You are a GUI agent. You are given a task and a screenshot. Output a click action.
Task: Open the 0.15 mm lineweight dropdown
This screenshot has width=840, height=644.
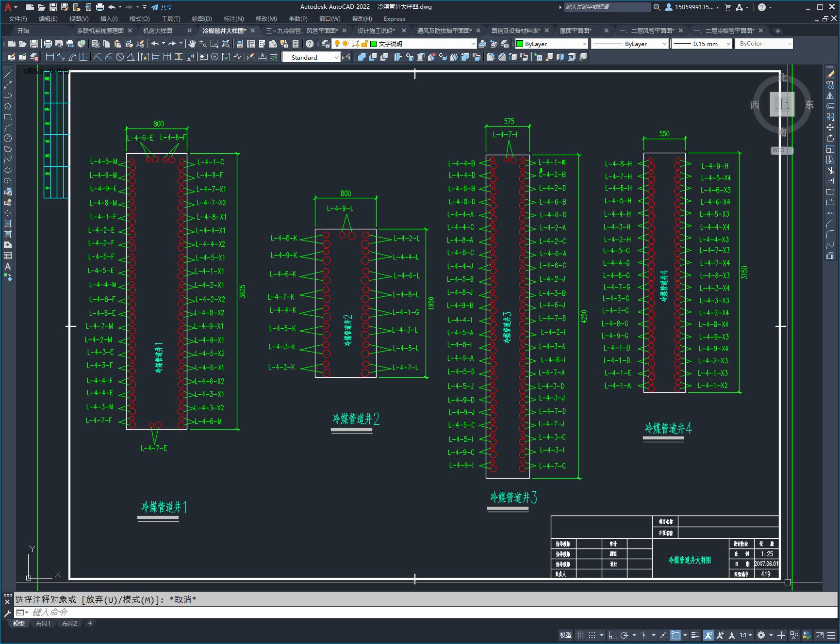(x=702, y=44)
